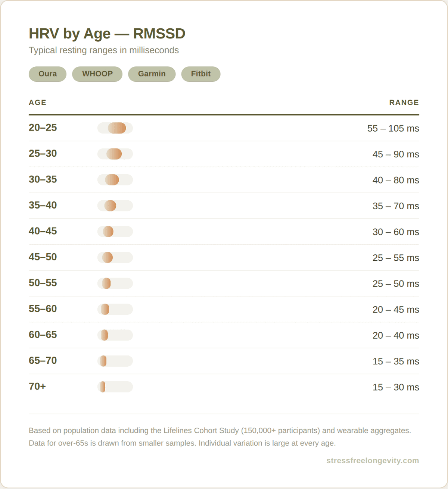Select the Oura device filter pill
448x489 pixels.
47,74
